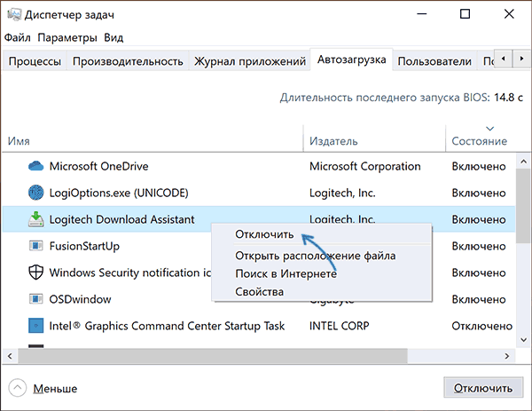Screen dimensions: 532x411
Task: Click the INTEL CORP publisher cell
Action: (x=339, y=326)
